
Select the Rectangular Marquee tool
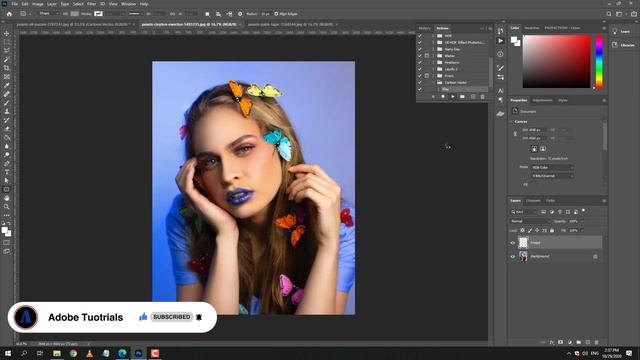click(7, 42)
